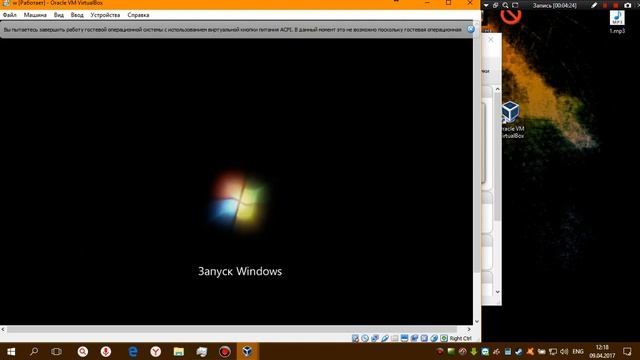This screenshot has height=360, width=640.
Task: Click the gray stacked-windows app on the taskbar
Action: pyautogui.click(x=202, y=351)
